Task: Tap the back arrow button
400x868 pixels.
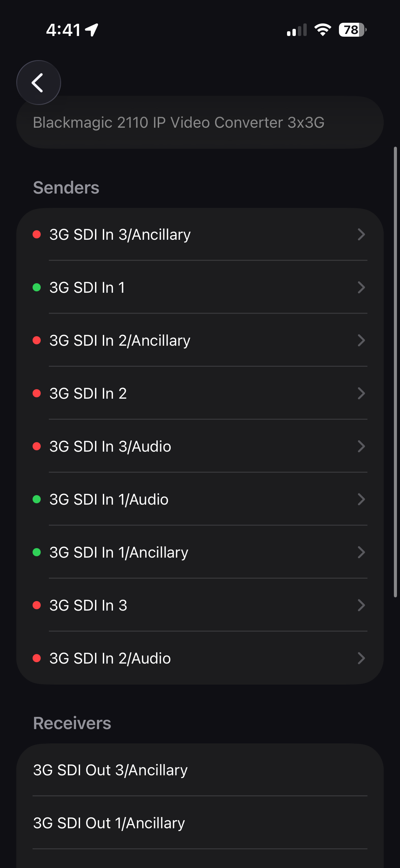Action: (x=38, y=83)
